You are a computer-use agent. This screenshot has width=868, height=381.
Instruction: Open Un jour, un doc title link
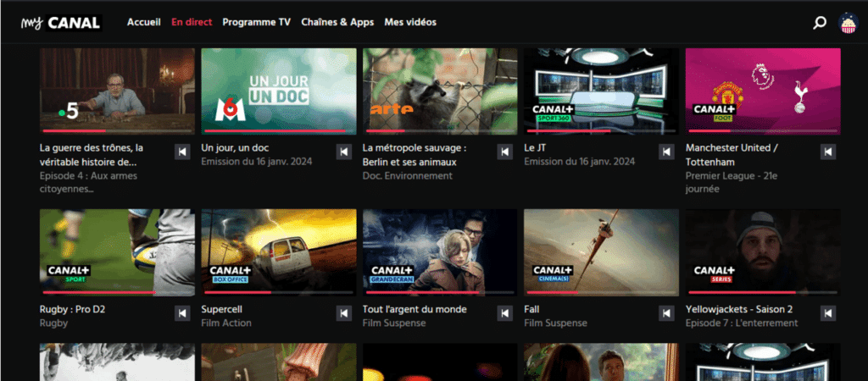[236, 148]
